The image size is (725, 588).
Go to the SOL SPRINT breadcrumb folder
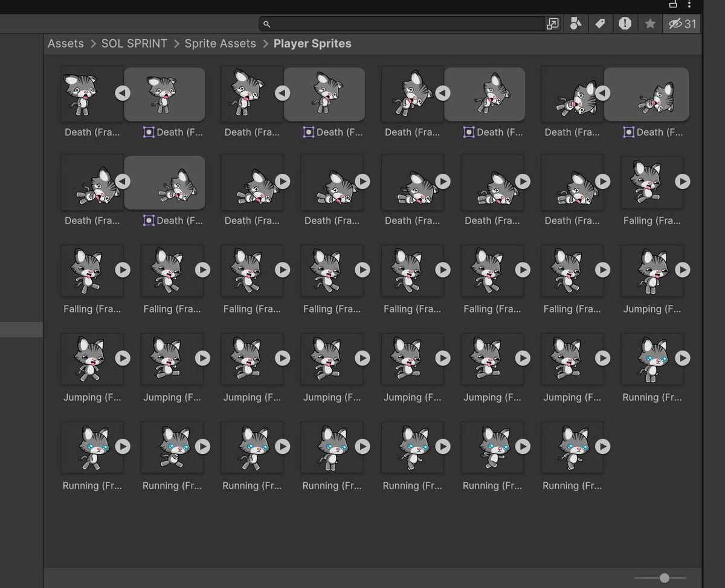134,43
